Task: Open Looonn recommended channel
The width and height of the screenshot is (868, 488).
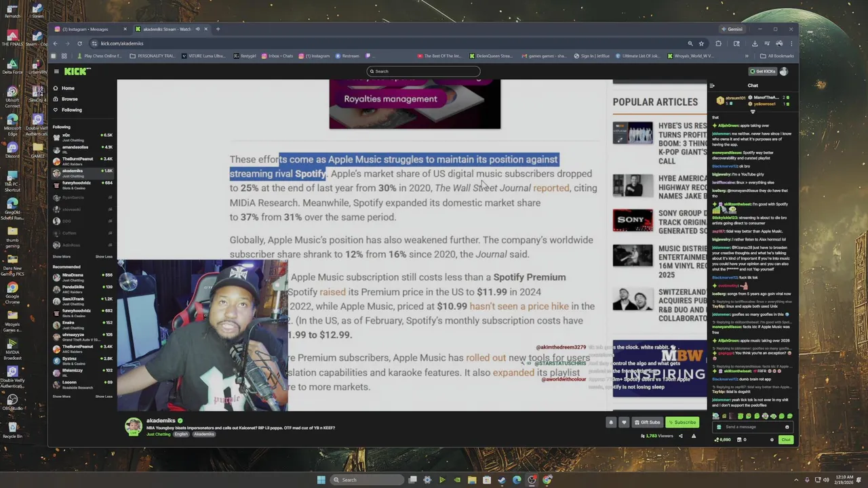Action: (81, 384)
